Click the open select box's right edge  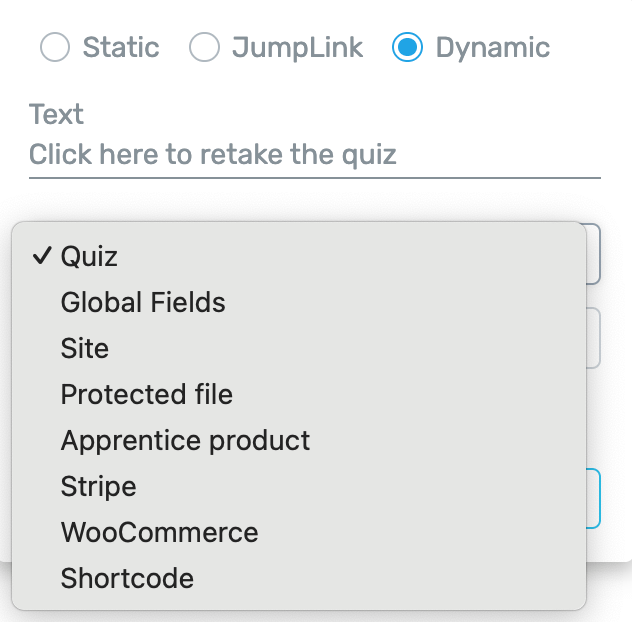pyautogui.click(x=592, y=254)
